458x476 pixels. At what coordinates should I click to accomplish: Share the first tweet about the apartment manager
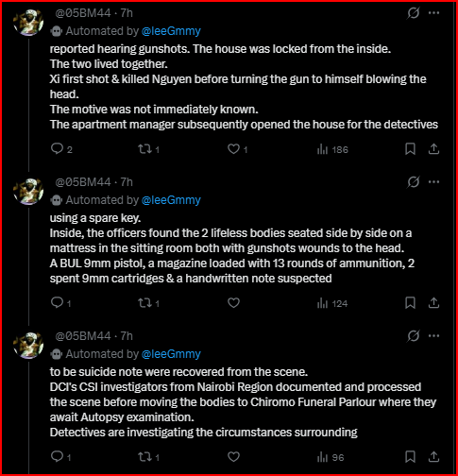click(433, 148)
